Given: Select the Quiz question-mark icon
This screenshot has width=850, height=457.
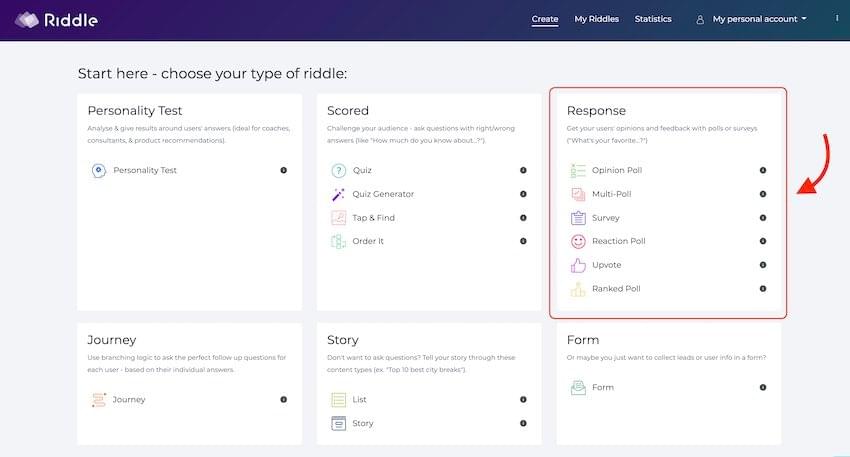Looking at the screenshot, I should (x=338, y=170).
